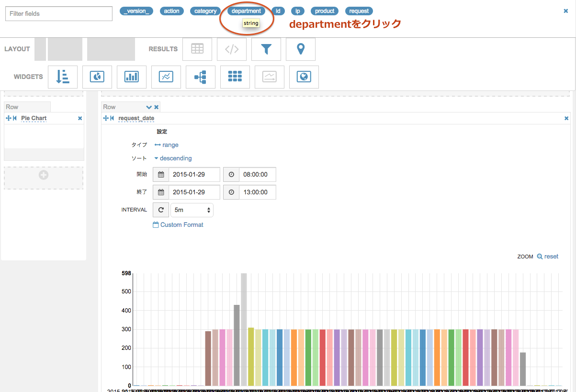This screenshot has height=392, width=576.
Task: Select the _version_ field pill
Action: pos(136,11)
